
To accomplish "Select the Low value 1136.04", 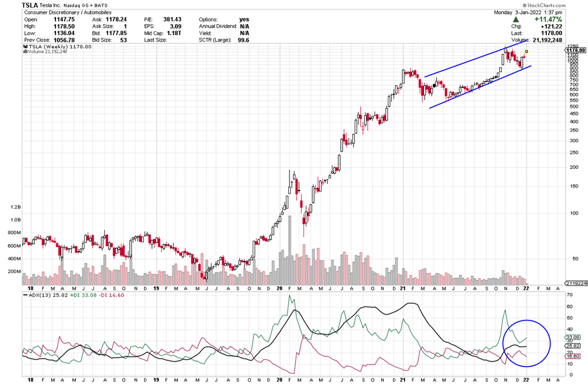I will [x=64, y=33].
